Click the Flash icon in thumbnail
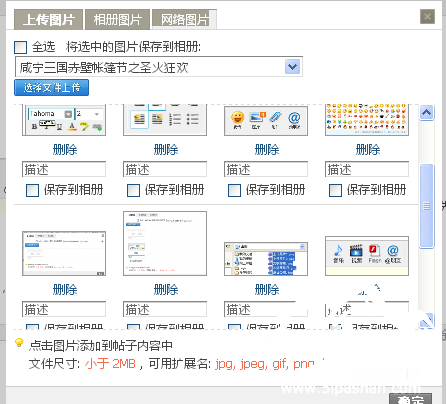This screenshot has width=446, height=404. click(374, 250)
